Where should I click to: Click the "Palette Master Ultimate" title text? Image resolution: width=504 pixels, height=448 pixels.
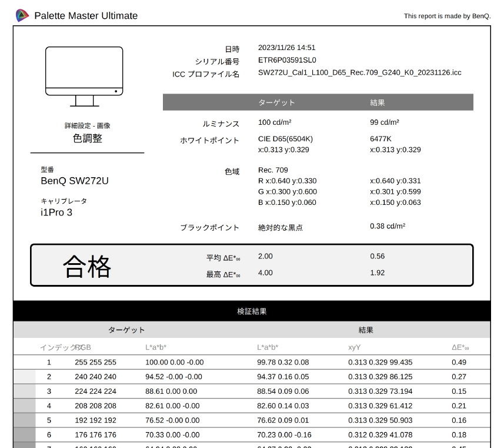(x=86, y=16)
